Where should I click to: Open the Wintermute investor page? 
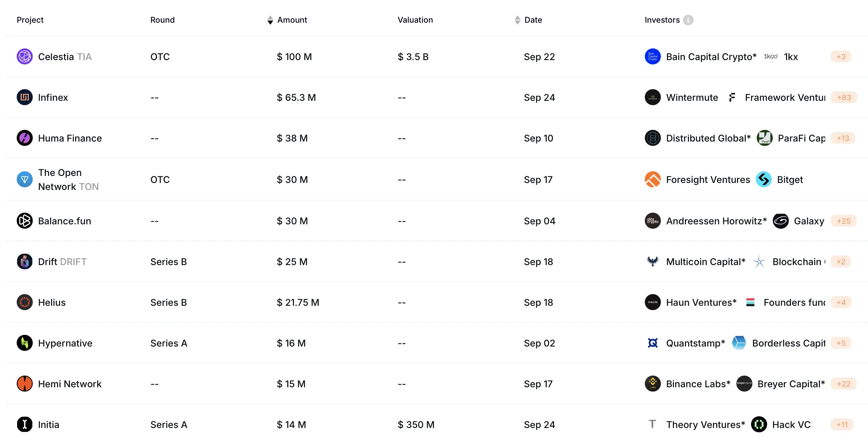pyautogui.click(x=692, y=97)
